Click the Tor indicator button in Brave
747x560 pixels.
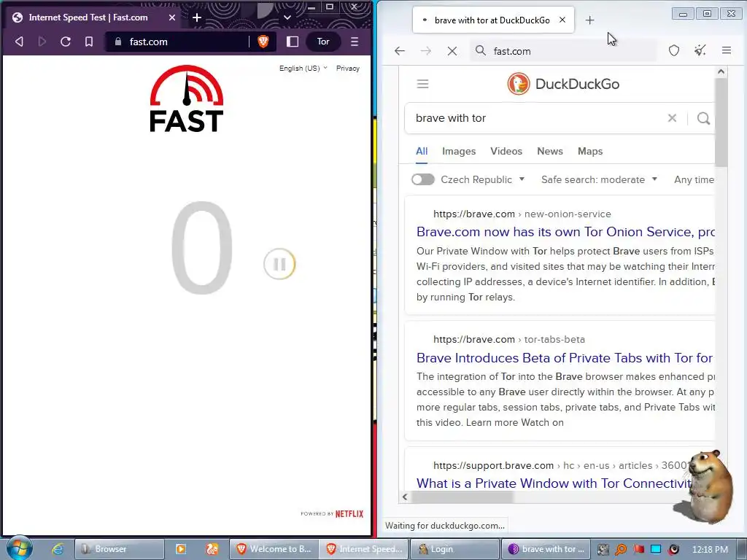tap(323, 42)
